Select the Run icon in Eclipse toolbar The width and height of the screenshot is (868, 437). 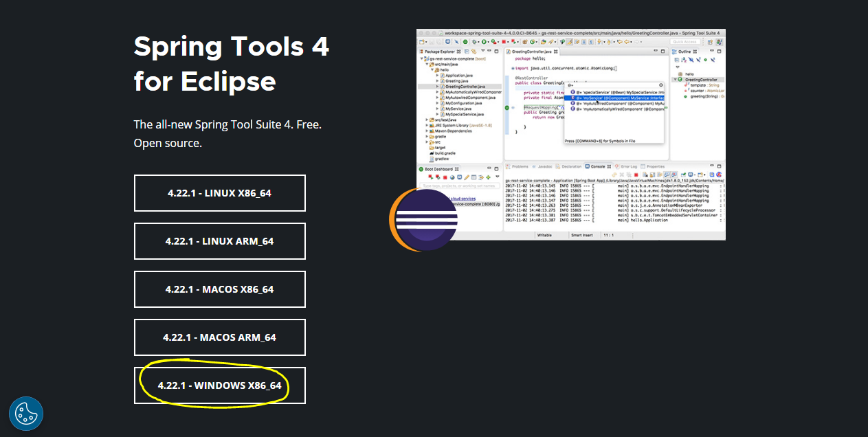click(483, 43)
